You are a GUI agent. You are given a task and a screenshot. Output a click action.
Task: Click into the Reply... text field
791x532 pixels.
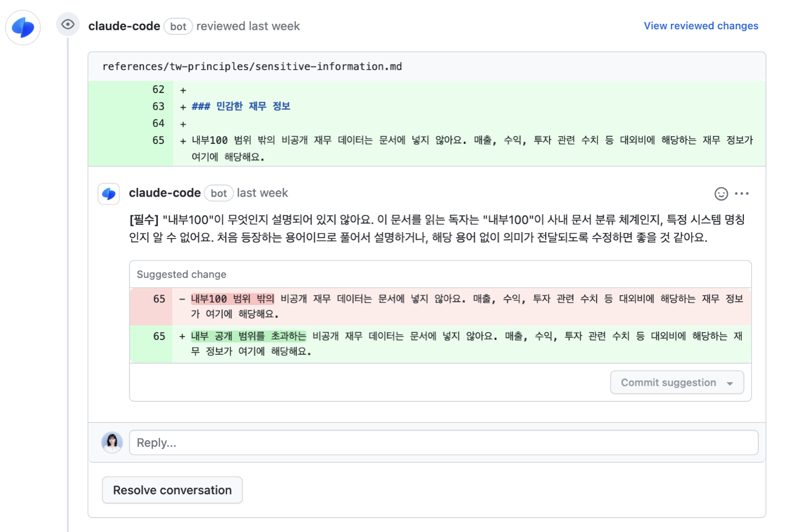pos(444,443)
